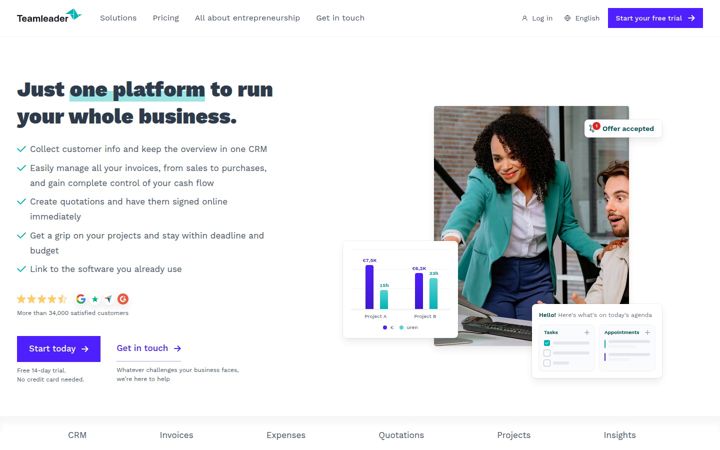Select the Projects tab

coord(514,435)
